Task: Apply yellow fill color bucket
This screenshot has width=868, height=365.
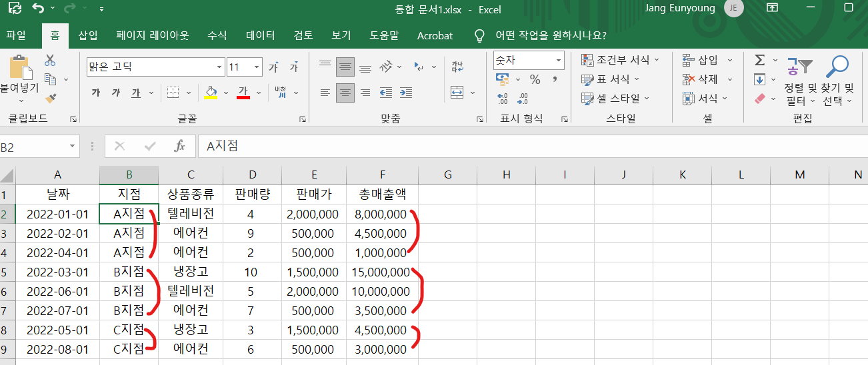Action: click(x=211, y=93)
